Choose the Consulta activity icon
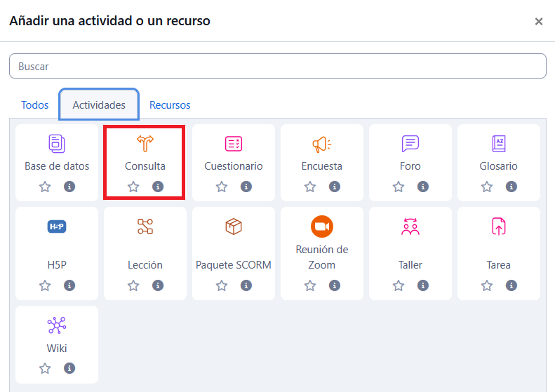Viewport: 555px width, 392px height. pyautogui.click(x=145, y=144)
